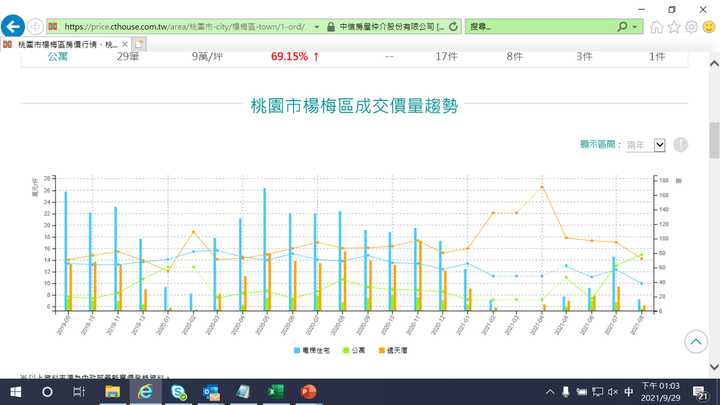The image size is (720, 405).
Task: Click the orange 透天厝 legend color swatch
Action: (x=382, y=350)
